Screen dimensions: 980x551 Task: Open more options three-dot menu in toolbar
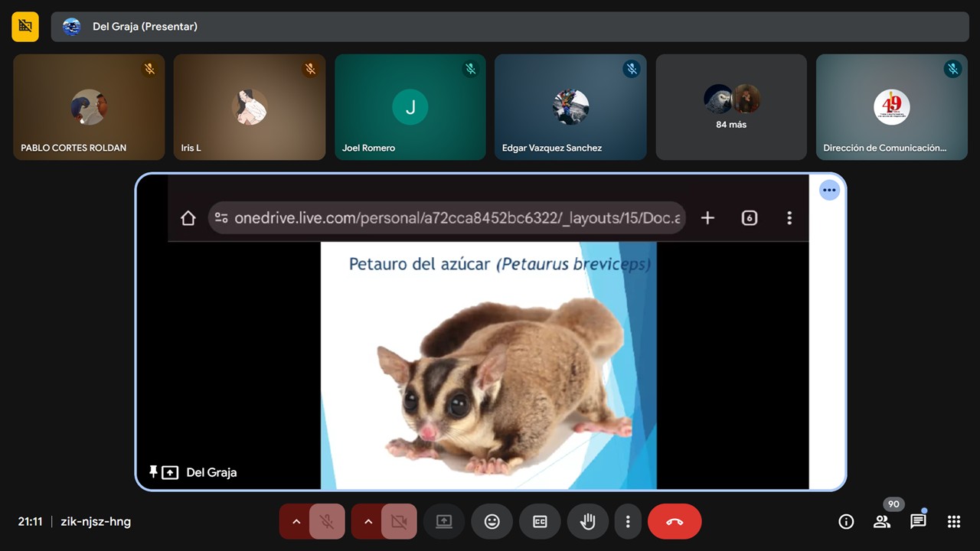coord(628,521)
